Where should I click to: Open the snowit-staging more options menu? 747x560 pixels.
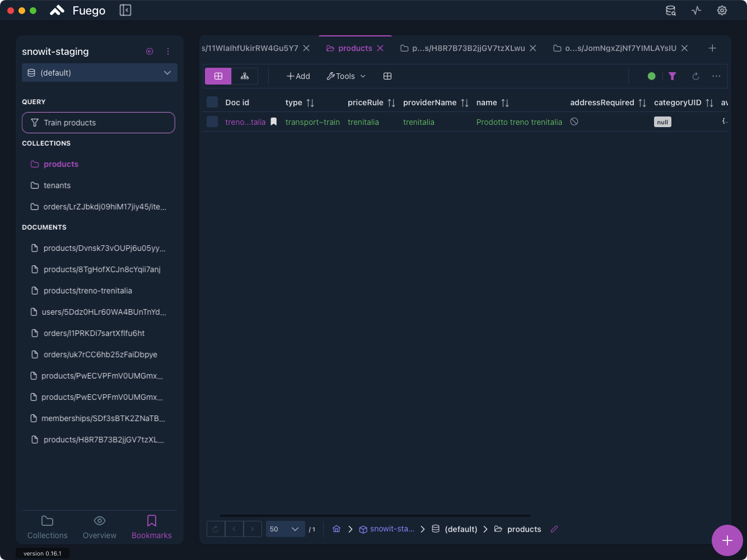pyautogui.click(x=168, y=52)
